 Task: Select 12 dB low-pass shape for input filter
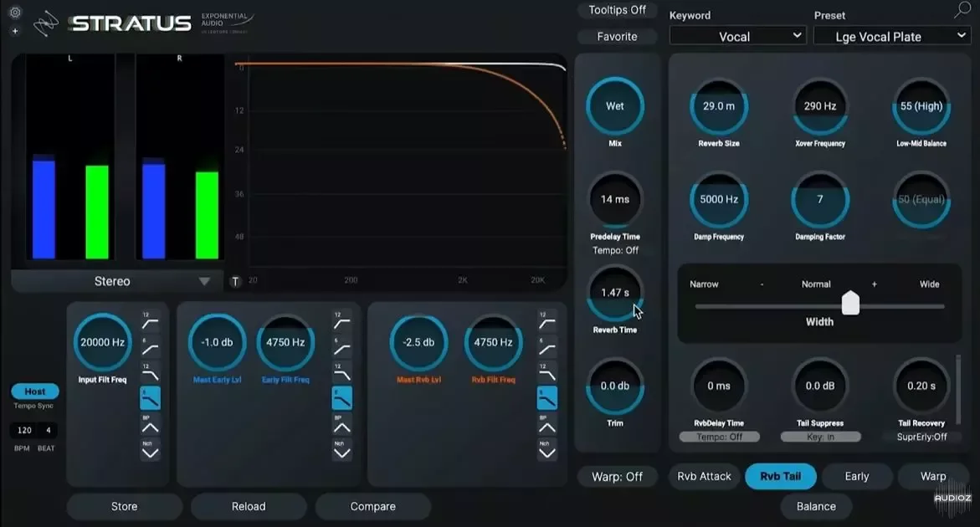[150, 373]
